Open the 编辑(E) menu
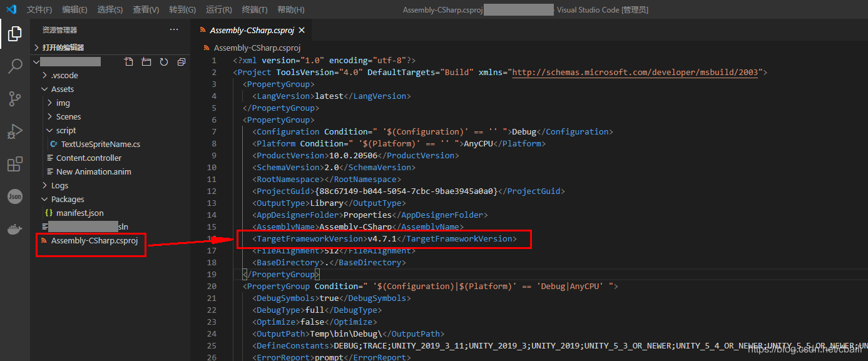This screenshot has width=868, height=361. tap(75, 9)
